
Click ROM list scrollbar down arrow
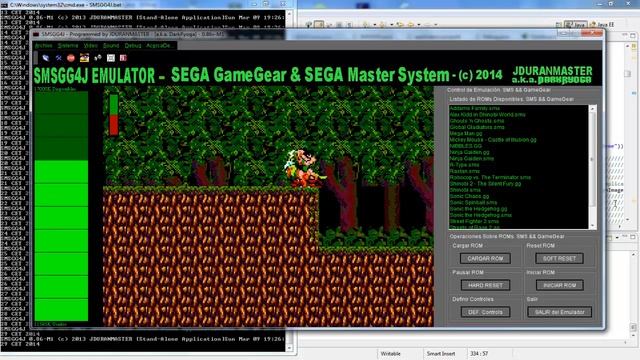[592, 225]
